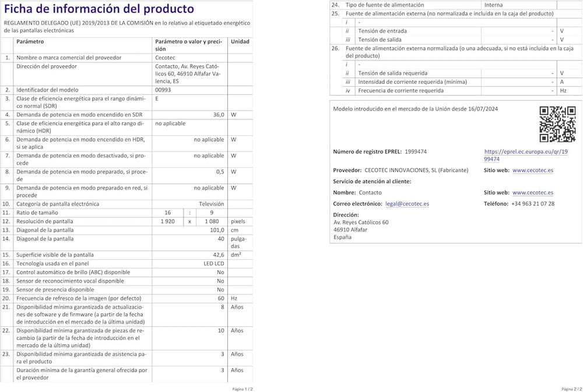Click the title 'Ficha de información del producto'
Viewport: 583px width, 392px height.
[x=99, y=9]
